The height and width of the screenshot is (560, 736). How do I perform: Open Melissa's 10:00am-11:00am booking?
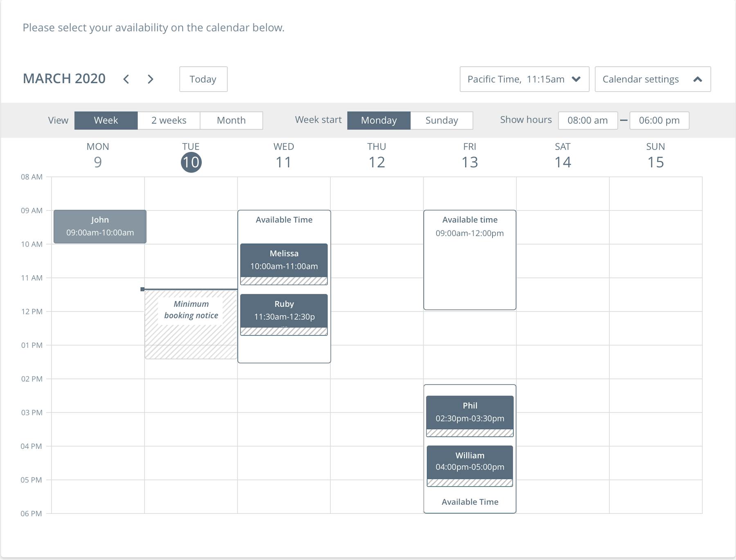[x=284, y=260]
